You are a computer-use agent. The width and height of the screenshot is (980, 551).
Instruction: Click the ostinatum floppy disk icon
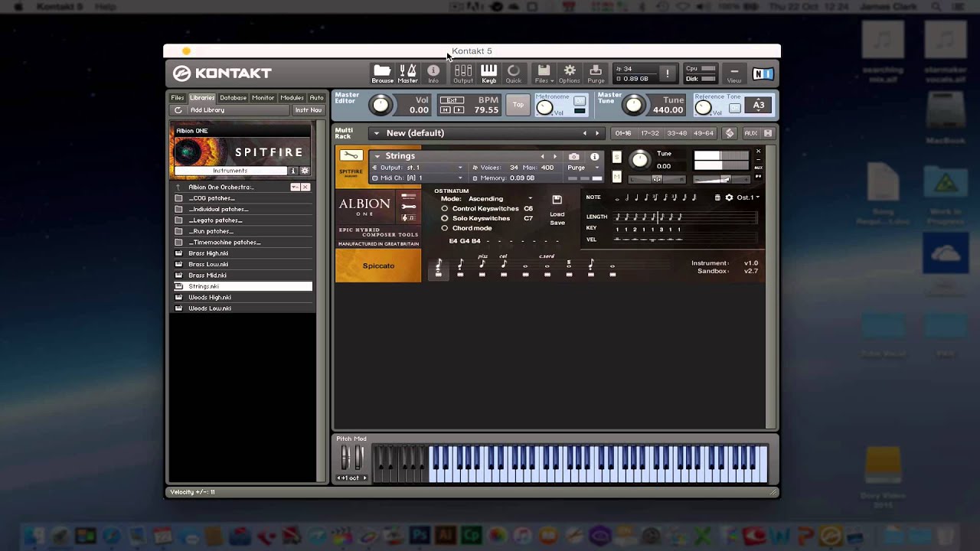[x=557, y=199]
